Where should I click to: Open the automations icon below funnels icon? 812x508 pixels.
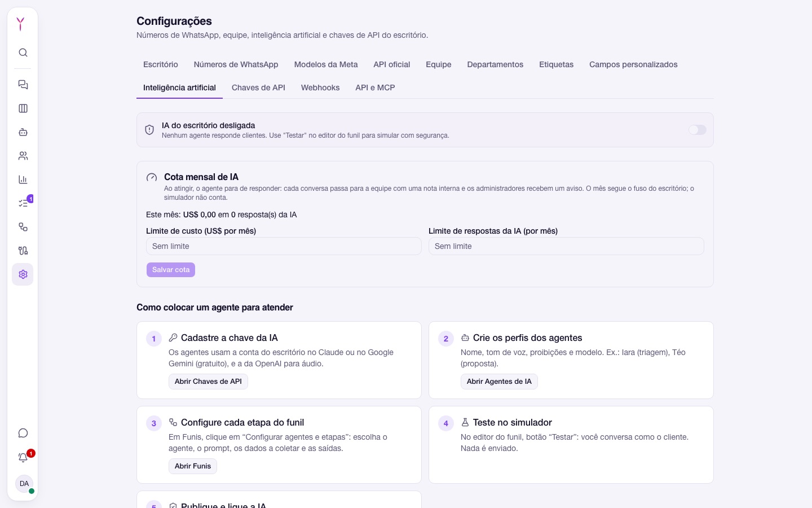click(x=23, y=251)
